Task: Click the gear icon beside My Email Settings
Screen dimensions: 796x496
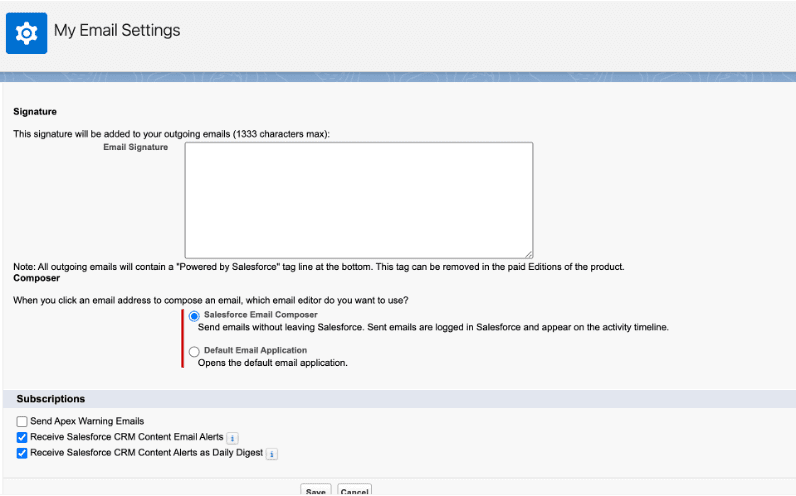Action: pos(27,32)
